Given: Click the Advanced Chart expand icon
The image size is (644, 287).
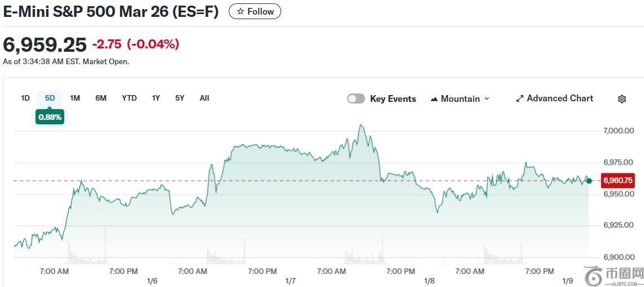Looking at the screenshot, I should tap(519, 98).
